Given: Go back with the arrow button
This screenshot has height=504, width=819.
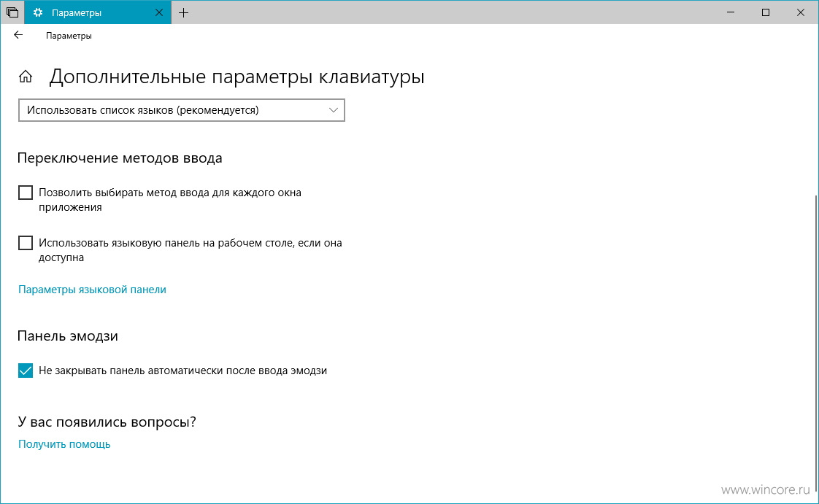Looking at the screenshot, I should [18, 35].
